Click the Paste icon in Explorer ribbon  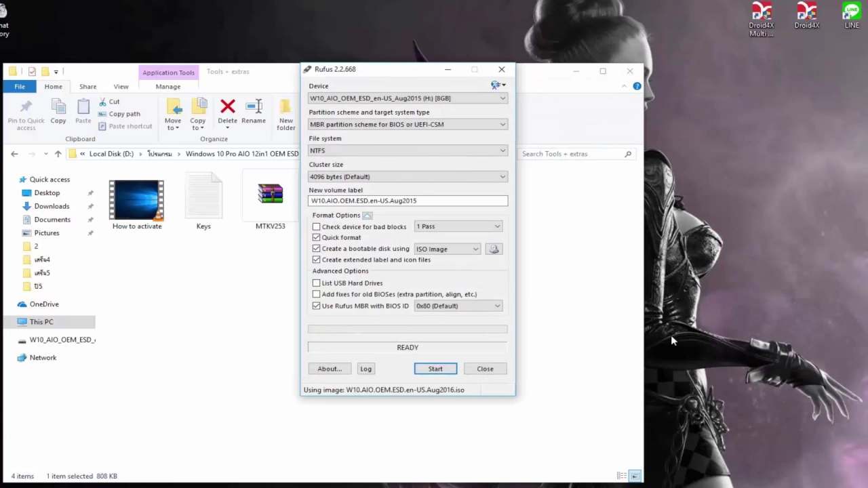pyautogui.click(x=83, y=106)
